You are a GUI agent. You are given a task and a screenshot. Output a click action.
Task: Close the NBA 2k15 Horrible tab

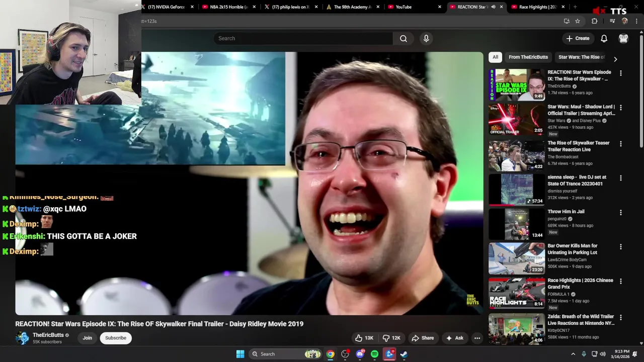click(254, 7)
